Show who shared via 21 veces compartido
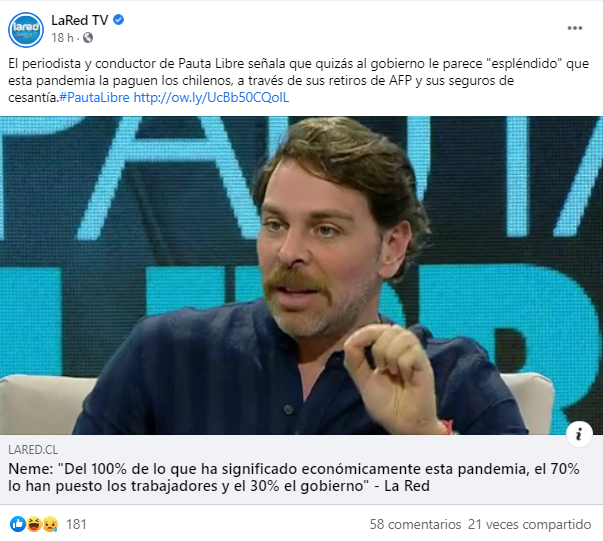Image resolution: width=603 pixels, height=541 pixels. click(x=530, y=524)
